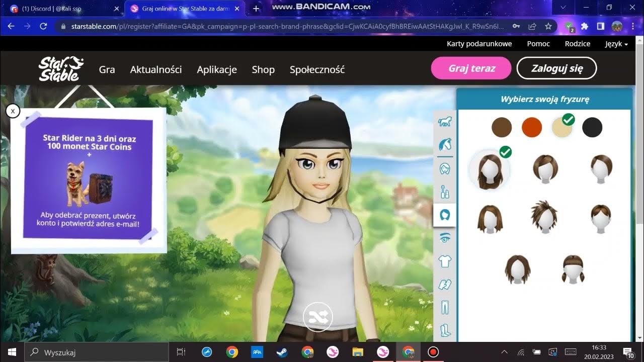
Task: Close the Star Stable browser tab
Action: [237, 9]
